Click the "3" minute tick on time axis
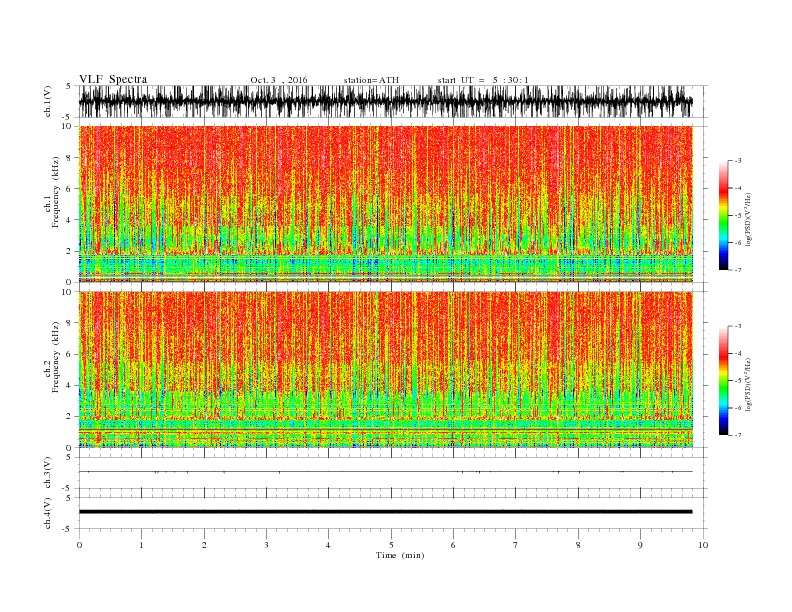Image resolution: width=792 pixels, height=612 pixels. point(266,545)
